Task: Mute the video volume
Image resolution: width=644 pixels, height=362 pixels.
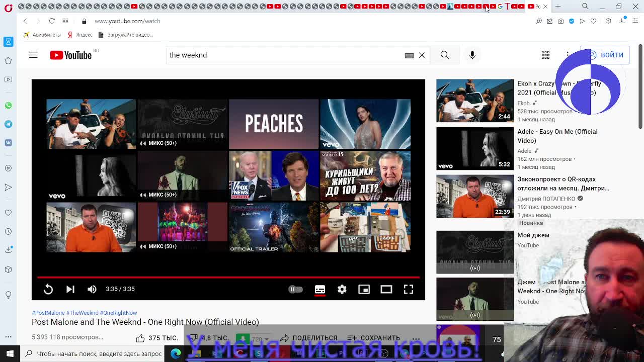Action: [x=92, y=289]
